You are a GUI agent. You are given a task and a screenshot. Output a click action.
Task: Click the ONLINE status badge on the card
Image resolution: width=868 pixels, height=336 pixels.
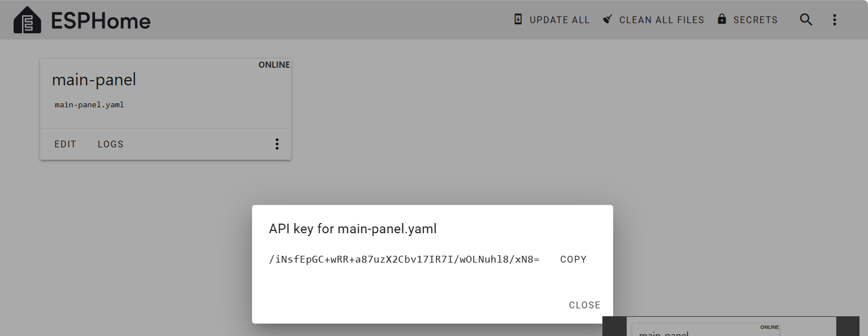coord(274,65)
